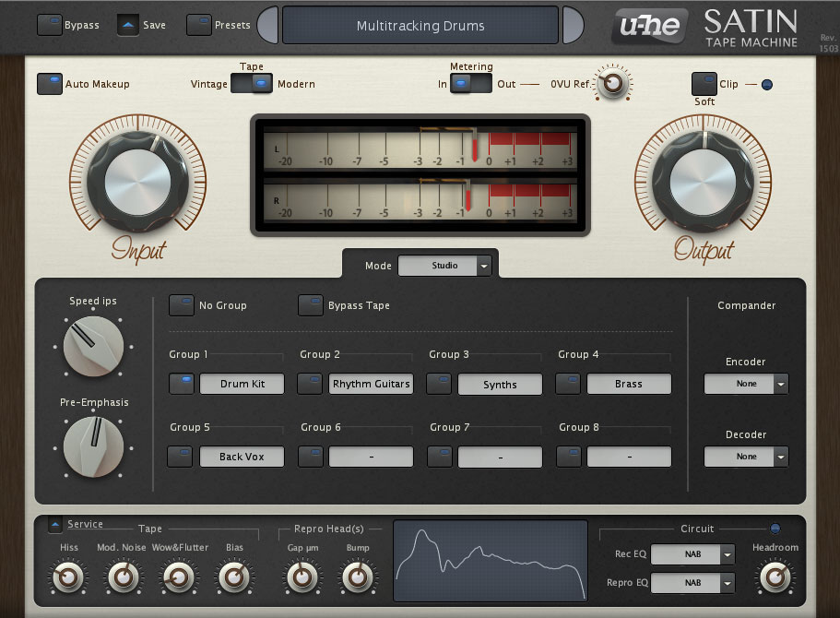Click the Synths group name field
This screenshot has height=618, width=840.
pyautogui.click(x=500, y=385)
